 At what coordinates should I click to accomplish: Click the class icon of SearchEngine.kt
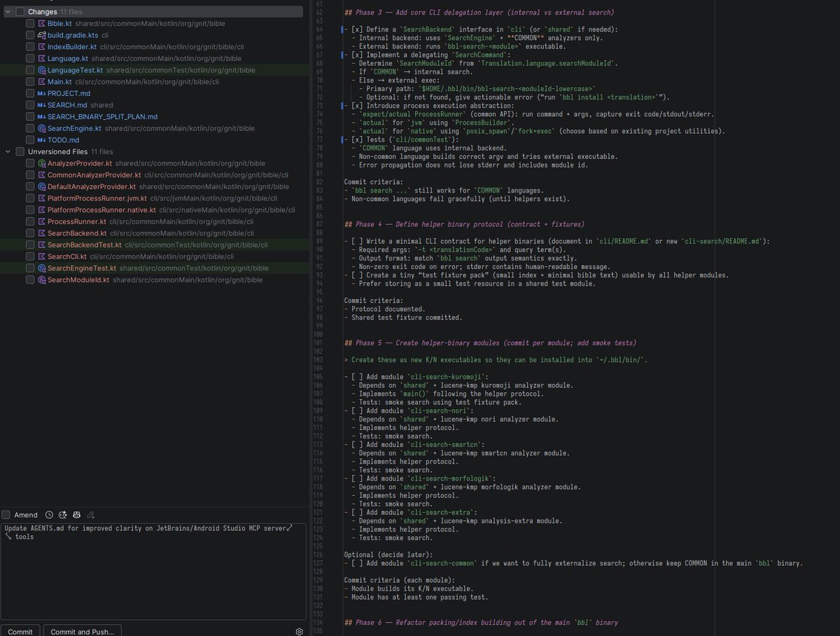(x=42, y=128)
